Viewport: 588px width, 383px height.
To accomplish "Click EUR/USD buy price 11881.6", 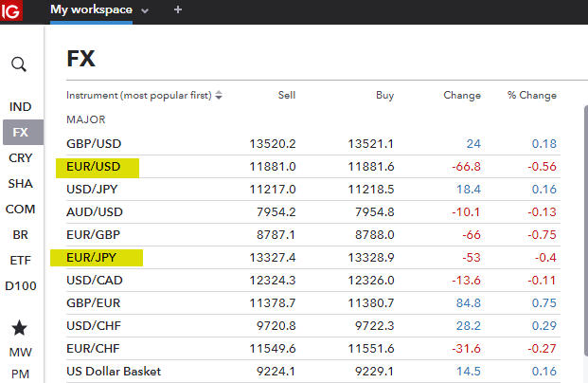I will coord(371,166).
